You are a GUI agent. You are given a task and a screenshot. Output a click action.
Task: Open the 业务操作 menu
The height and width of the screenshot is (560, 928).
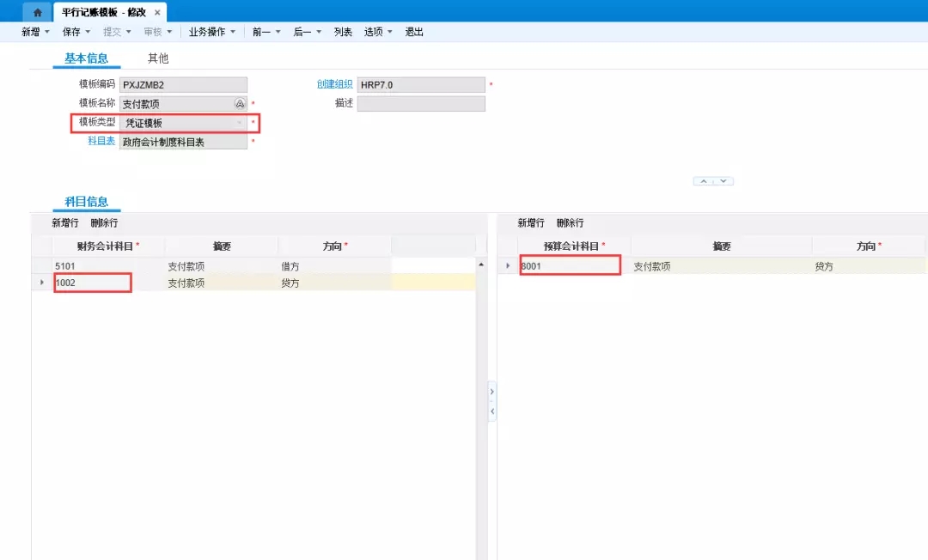pos(212,32)
